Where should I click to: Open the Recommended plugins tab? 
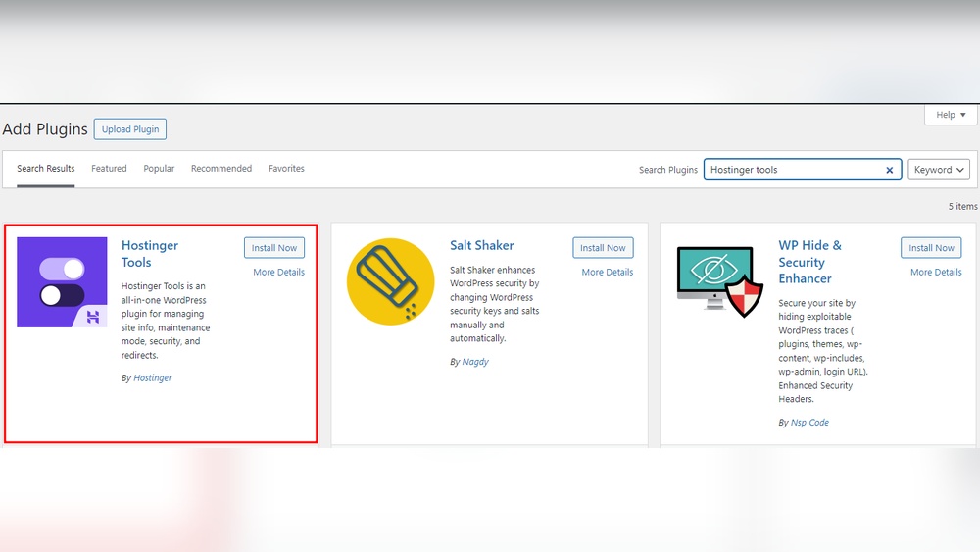pyautogui.click(x=221, y=169)
